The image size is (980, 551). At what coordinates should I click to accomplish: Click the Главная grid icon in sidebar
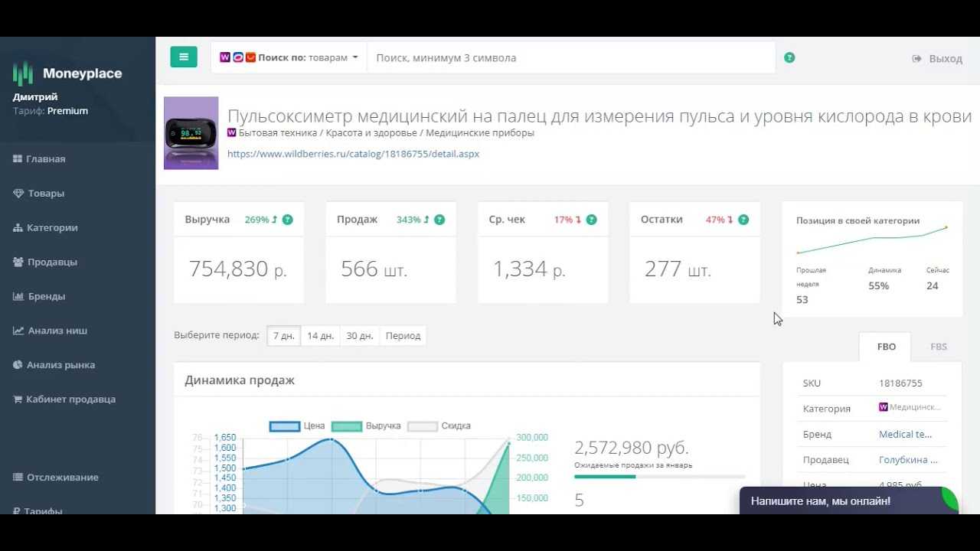point(18,159)
